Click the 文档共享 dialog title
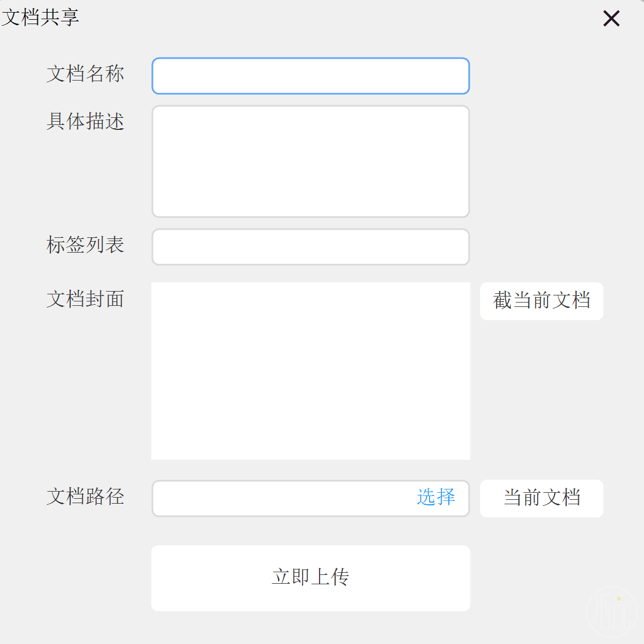Viewport: 644px width, 644px height. tap(40, 18)
